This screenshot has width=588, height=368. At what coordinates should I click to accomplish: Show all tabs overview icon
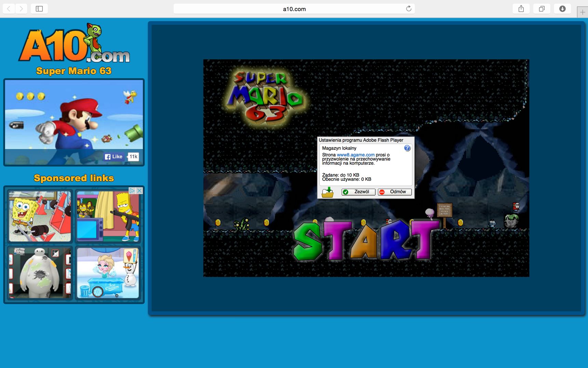click(542, 9)
